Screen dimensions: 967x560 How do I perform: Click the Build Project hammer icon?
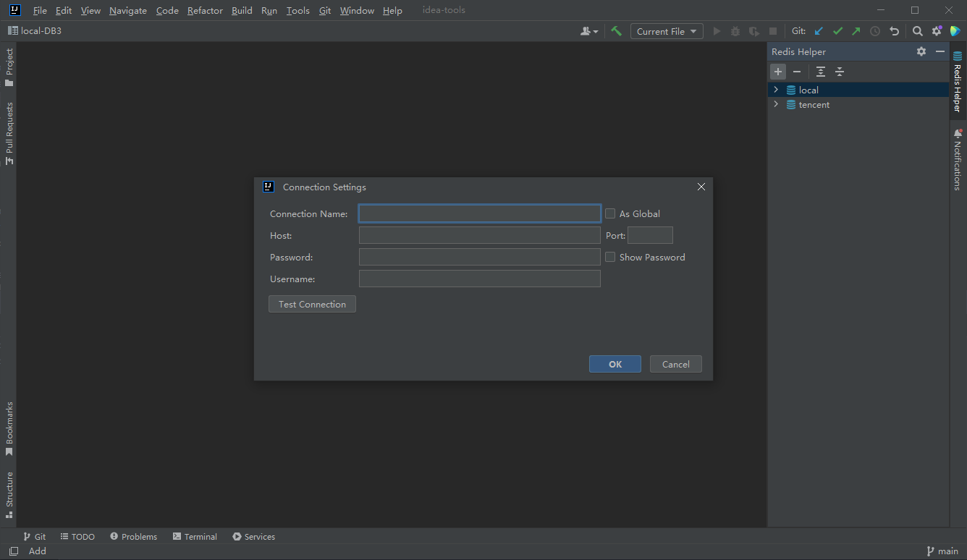coord(616,31)
